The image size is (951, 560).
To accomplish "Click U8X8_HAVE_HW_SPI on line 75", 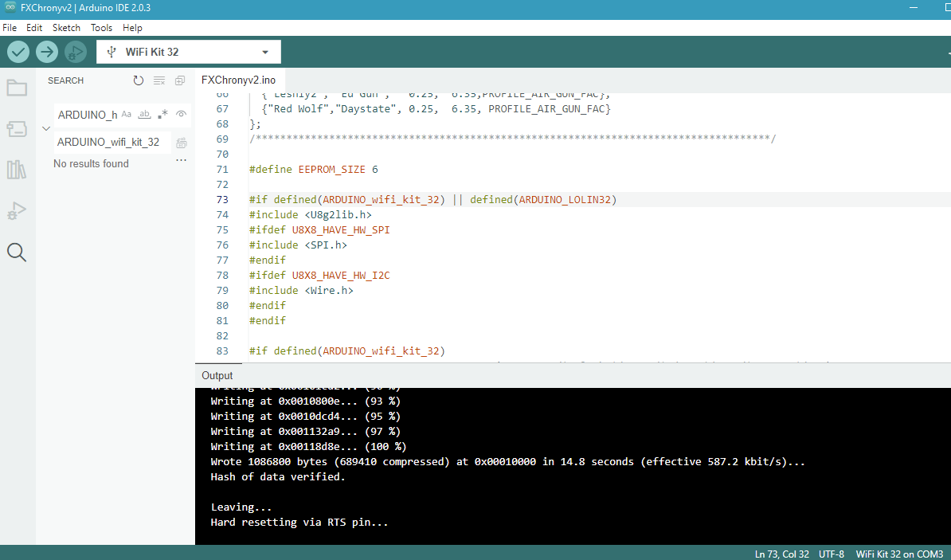I will point(341,230).
